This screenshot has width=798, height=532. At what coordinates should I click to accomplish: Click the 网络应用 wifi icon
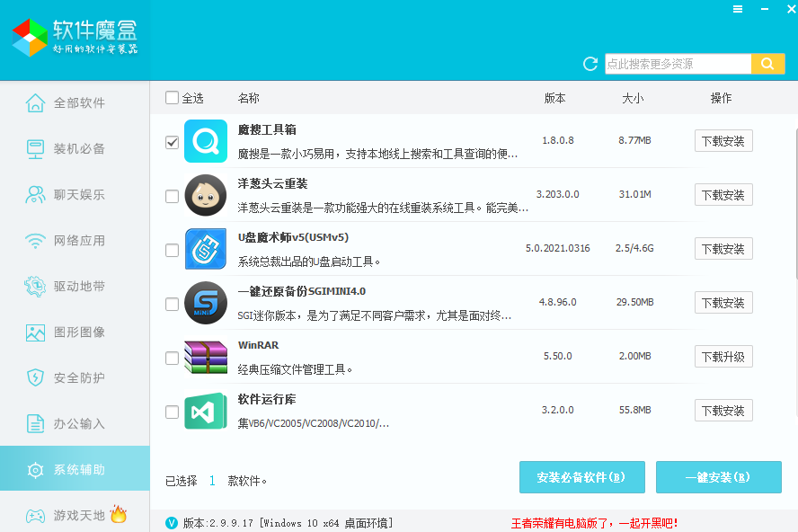click(x=35, y=240)
